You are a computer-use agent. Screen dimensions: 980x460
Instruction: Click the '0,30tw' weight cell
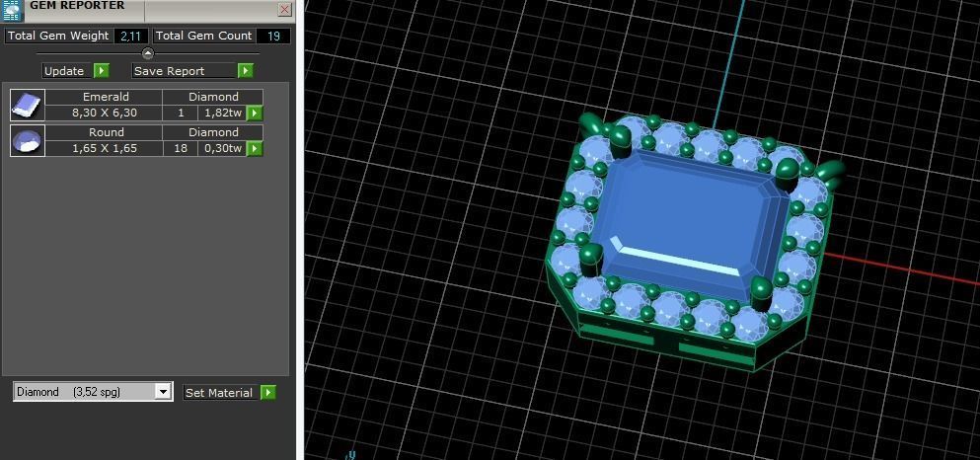tap(223, 149)
